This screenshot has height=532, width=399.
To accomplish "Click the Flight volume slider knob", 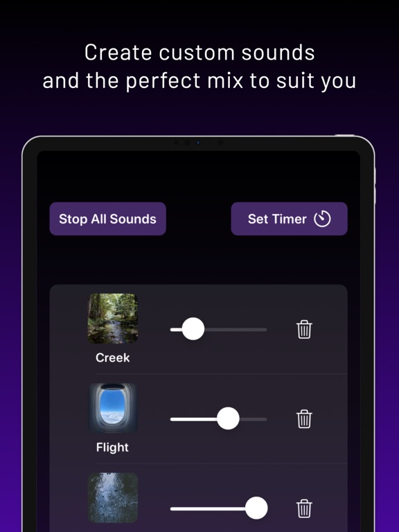I will [x=228, y=418].
